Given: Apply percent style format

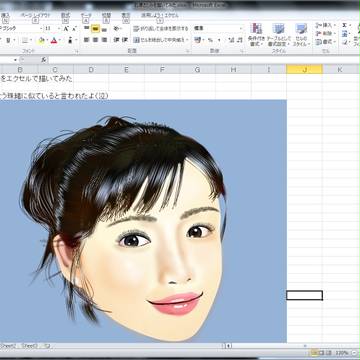Looking at the screenshot, I should (x=210, y=40).
